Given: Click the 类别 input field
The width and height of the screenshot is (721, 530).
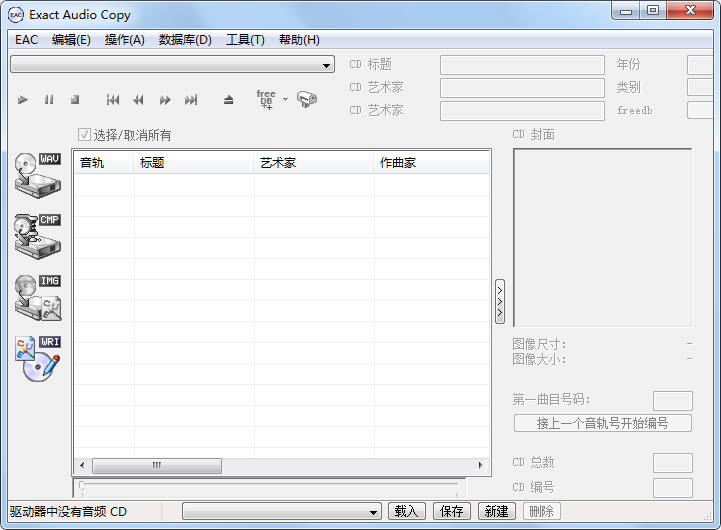Looking at the screenshot, I should (x=701, y=87).
